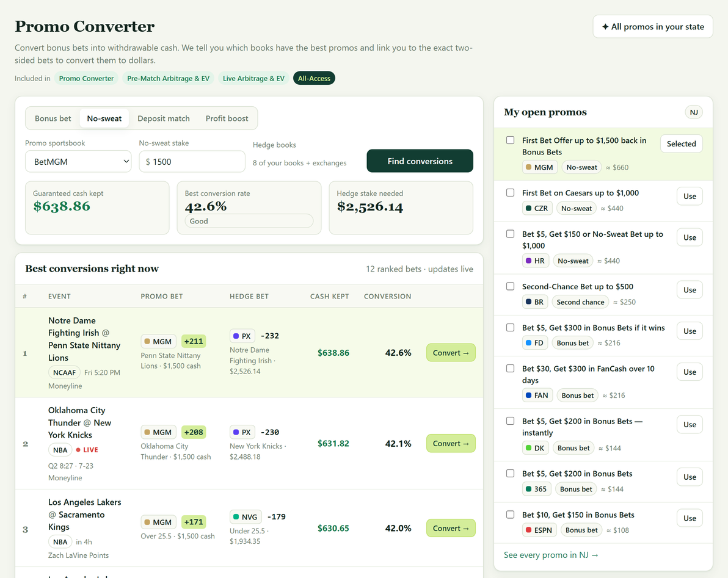Convert the Notre Dame vs Penn State bet
The width and height of the screenshot is (728, 578).
450,353
